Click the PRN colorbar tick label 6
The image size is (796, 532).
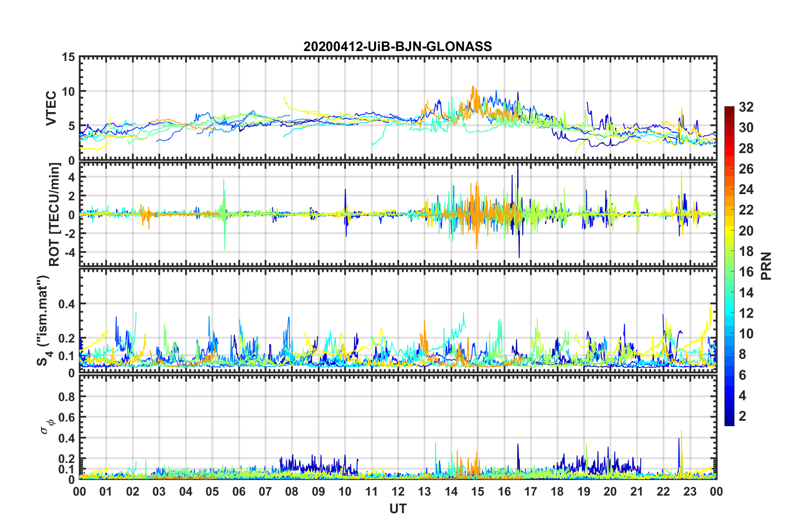742,375
